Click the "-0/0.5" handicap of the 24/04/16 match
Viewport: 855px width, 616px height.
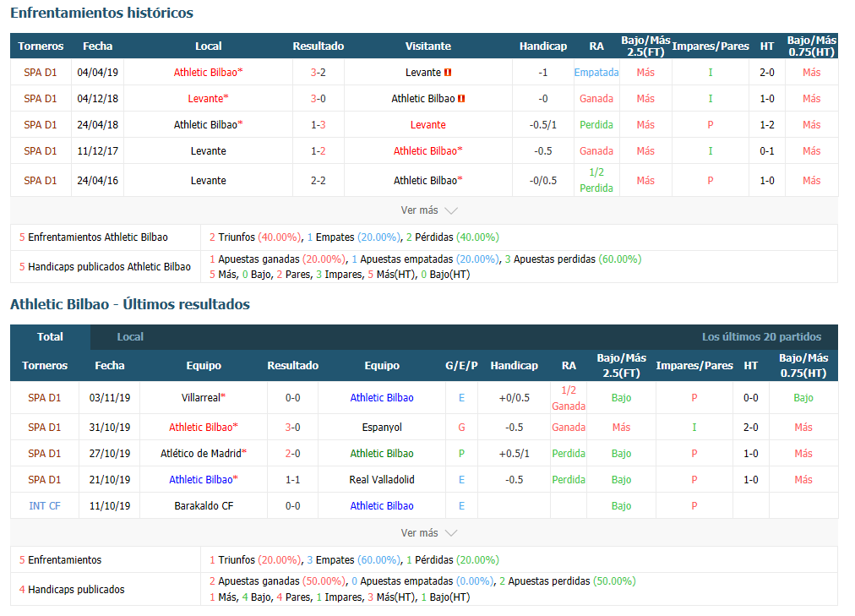click(x=543, y=181)
